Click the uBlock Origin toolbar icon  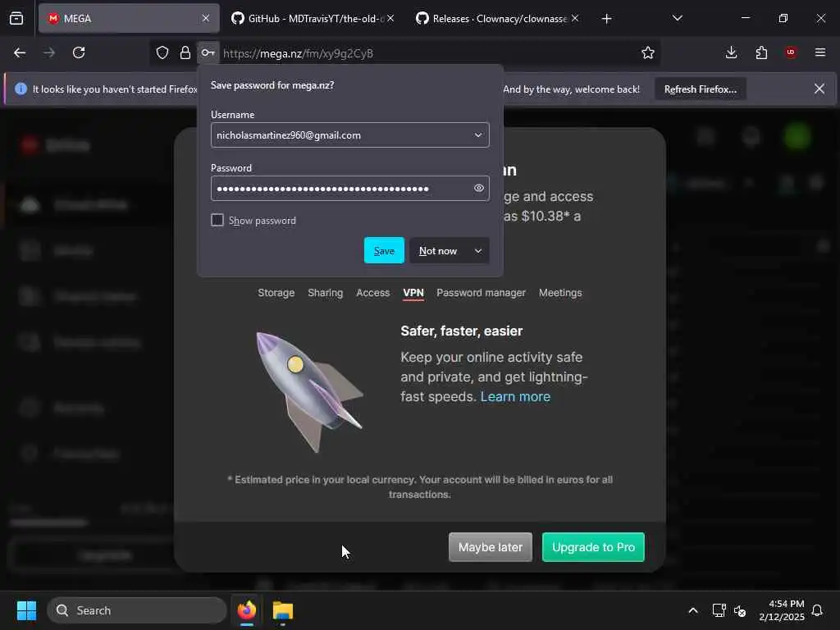tap(791, 52)
